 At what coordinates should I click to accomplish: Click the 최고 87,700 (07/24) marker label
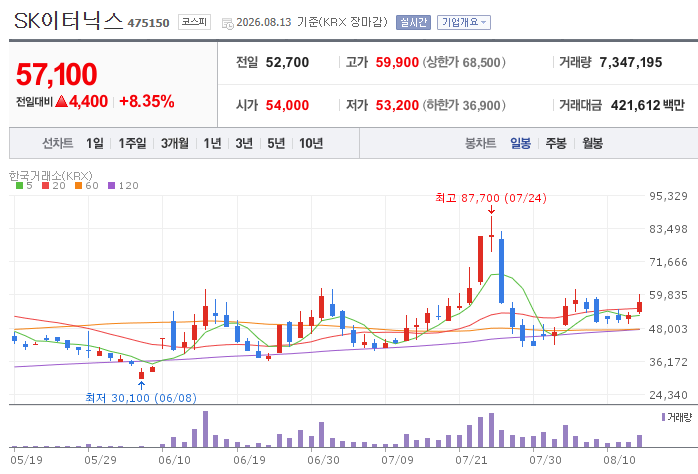click(491, 198)
